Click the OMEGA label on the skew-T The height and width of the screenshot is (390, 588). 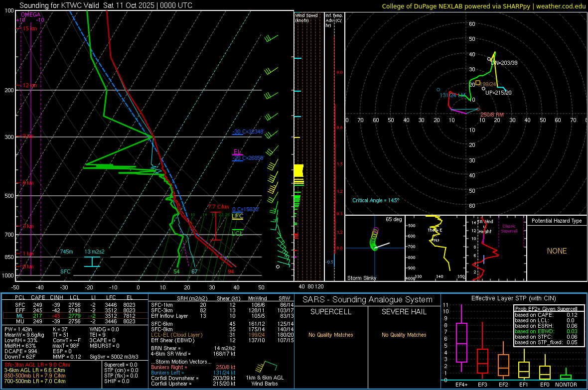[31, 14]
